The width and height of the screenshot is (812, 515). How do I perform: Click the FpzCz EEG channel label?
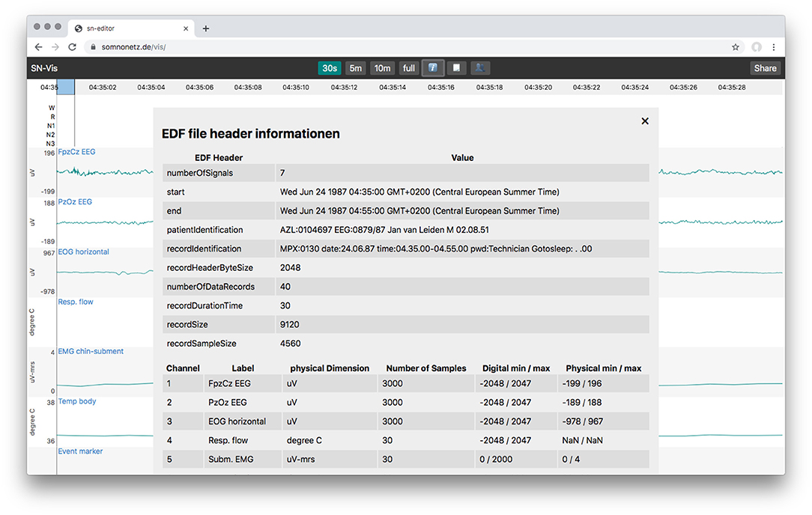point(76,152)
